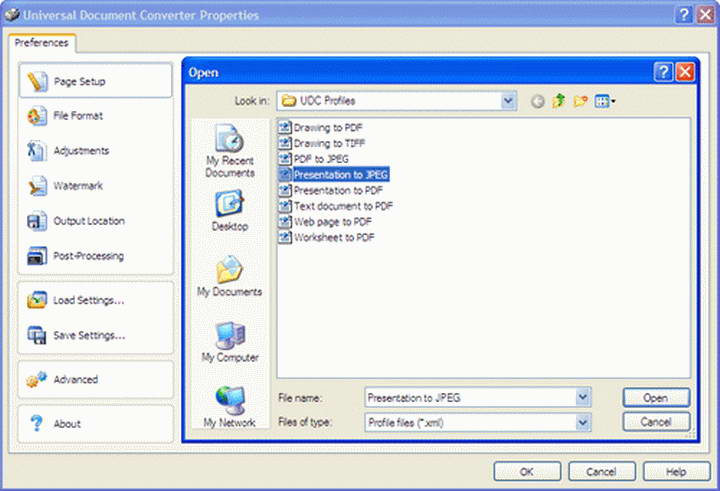Click the Worksheet to PDF file icon
The image size is (720, 491).
[x=285, y=237]
